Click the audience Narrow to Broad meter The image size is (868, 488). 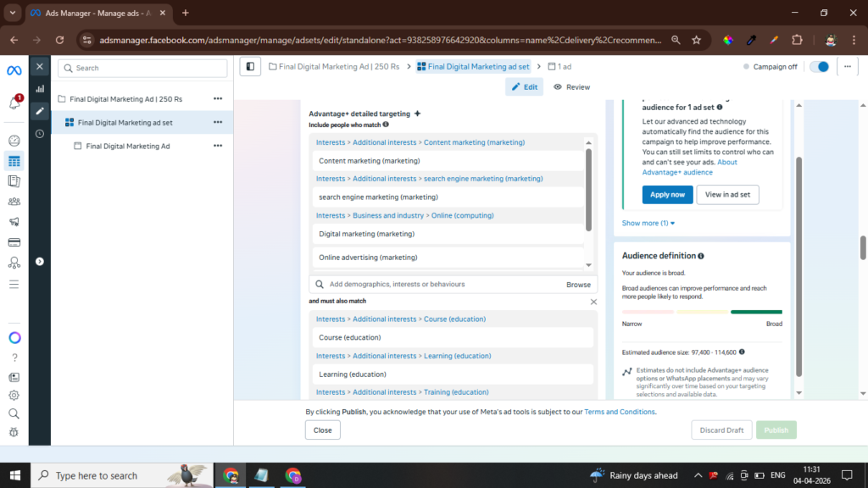[702, 312]
